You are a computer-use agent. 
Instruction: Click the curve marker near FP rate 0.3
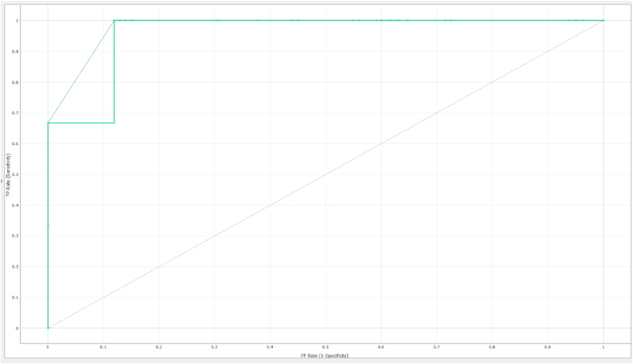pos(217,21)
